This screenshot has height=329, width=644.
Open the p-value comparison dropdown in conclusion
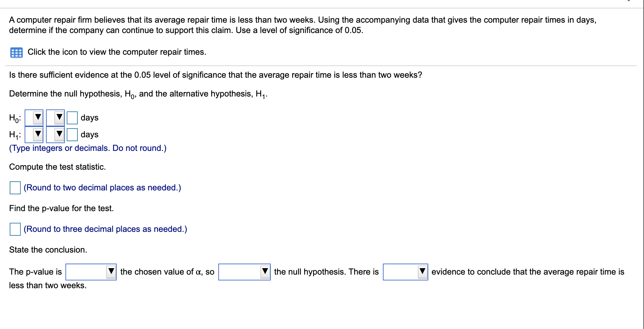[x=91, y=272]
